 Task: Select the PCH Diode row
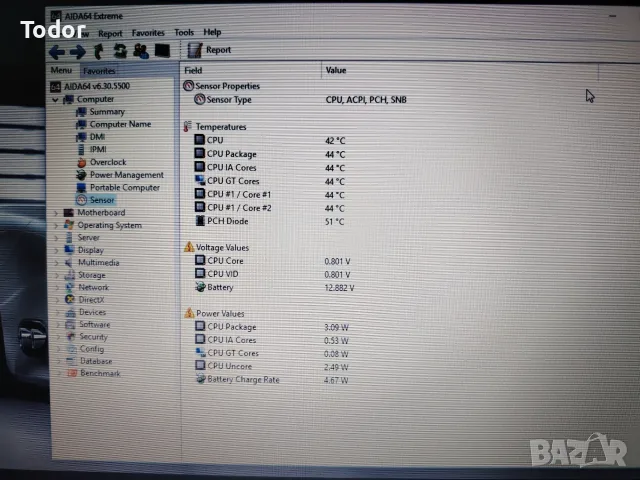[x=269, y=221]
